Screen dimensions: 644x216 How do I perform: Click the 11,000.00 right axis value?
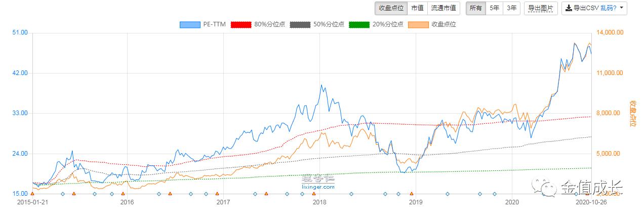point(609,73)
